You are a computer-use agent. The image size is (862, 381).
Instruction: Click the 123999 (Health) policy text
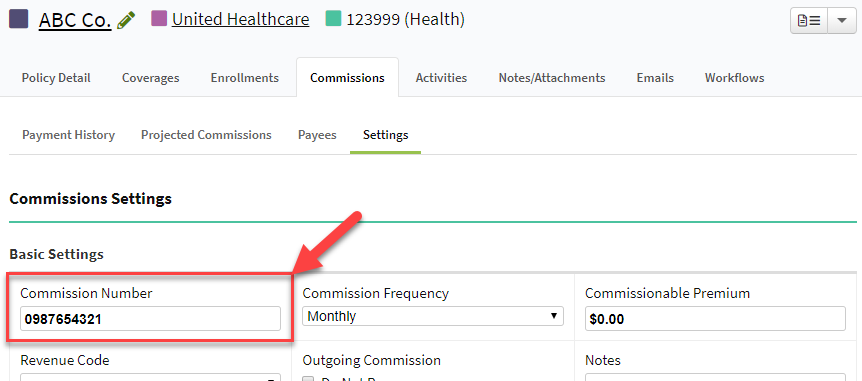(405, 20)
